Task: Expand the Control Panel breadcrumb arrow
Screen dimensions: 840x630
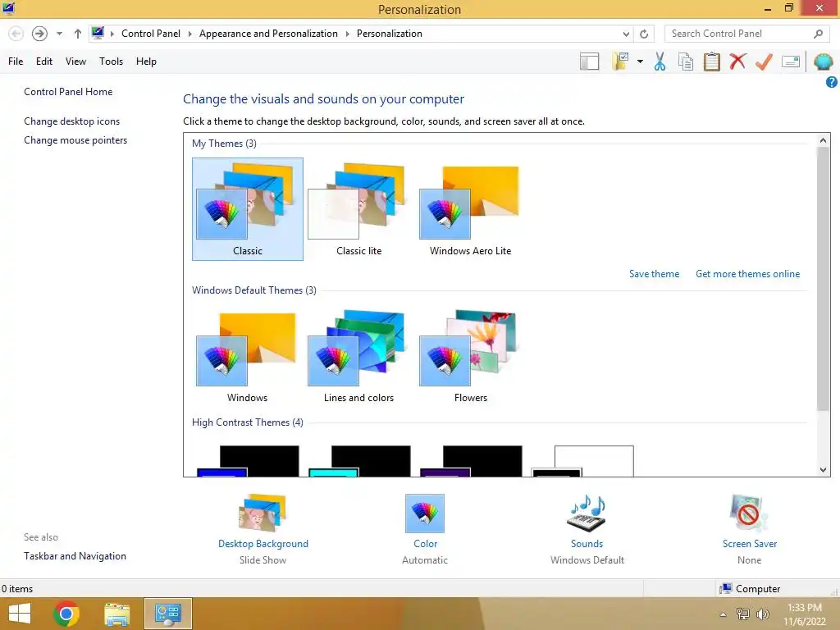Action: click(x=189, y=34)
